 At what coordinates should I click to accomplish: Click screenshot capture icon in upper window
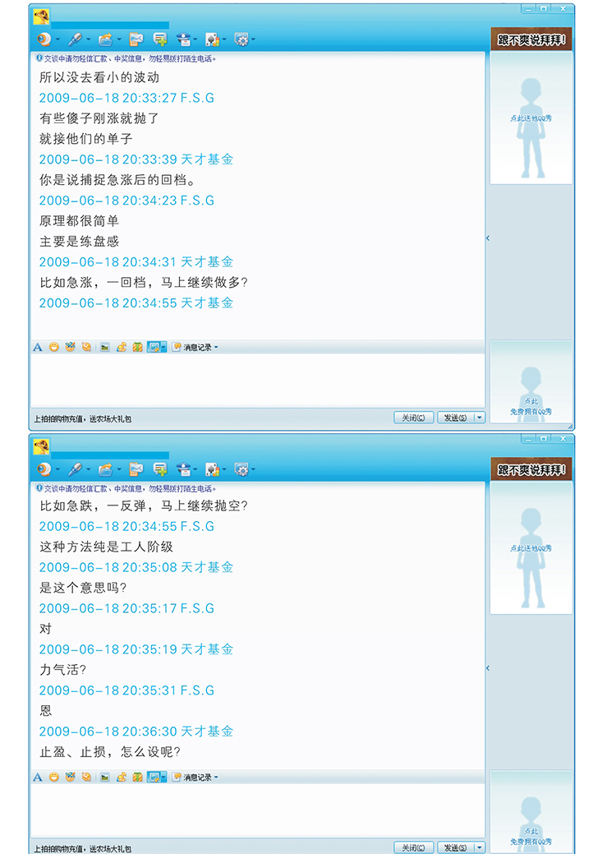coord(154,347)
